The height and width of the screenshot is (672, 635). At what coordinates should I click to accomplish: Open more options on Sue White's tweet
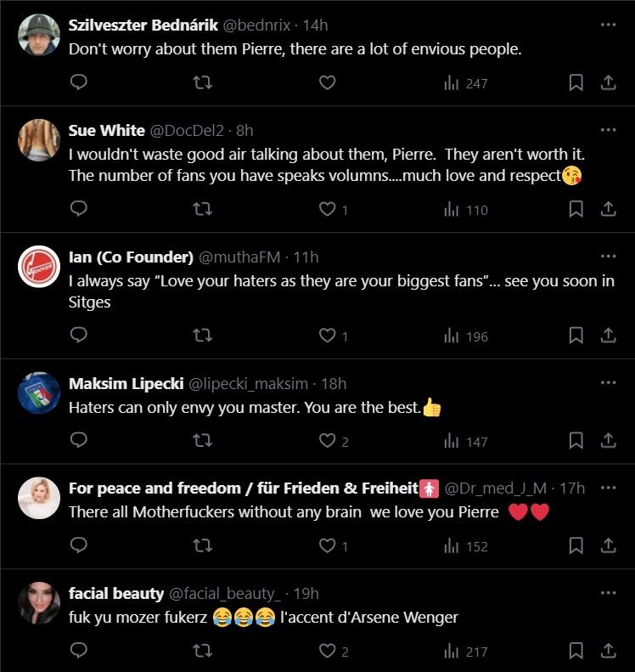point(608,130)
